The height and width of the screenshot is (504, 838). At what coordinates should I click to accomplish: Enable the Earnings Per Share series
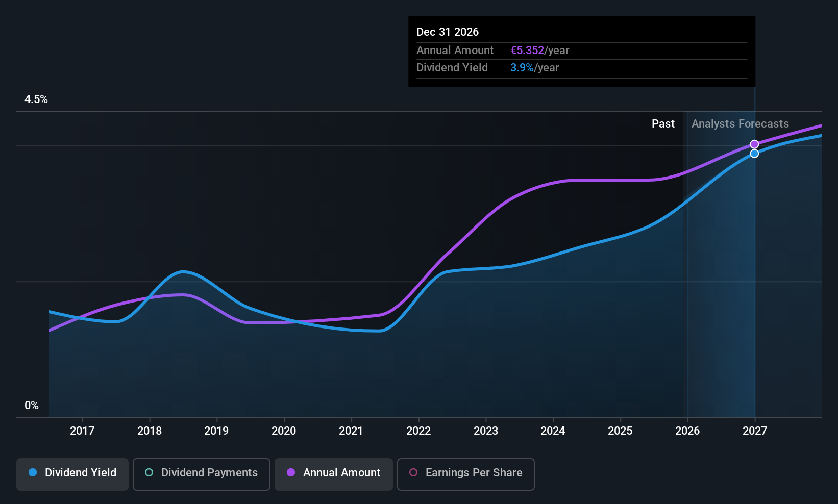point(465,474)
